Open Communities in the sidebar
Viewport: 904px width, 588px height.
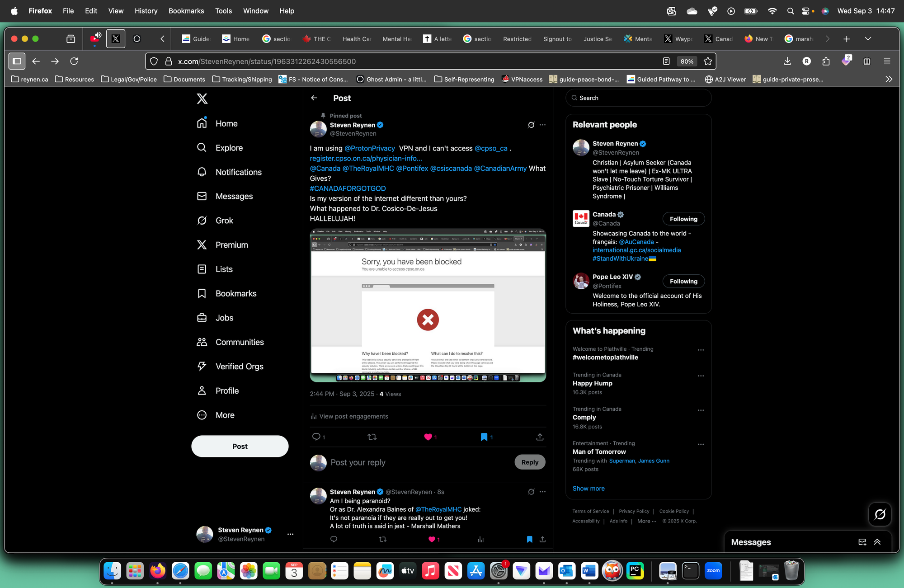pyautogui.click(x=231, y=342)
